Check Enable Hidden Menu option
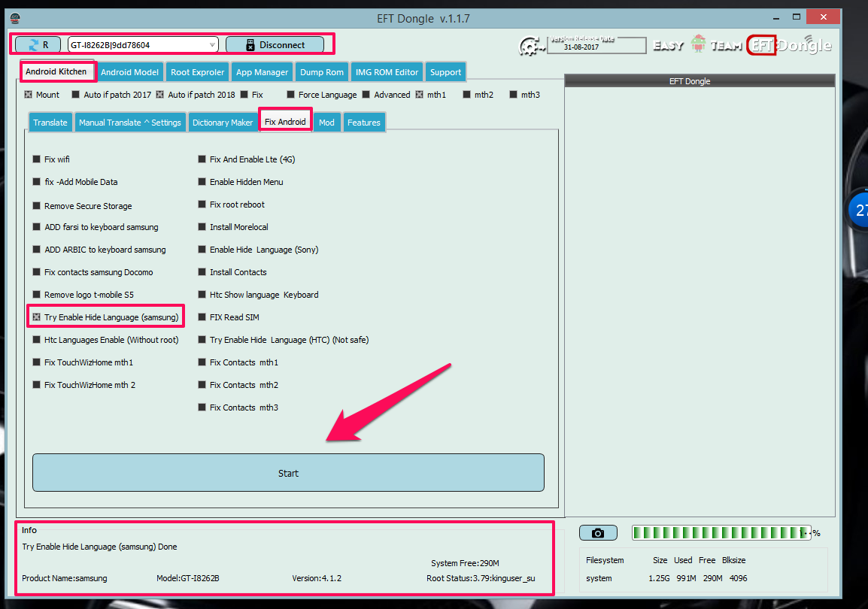 (202, 181)
